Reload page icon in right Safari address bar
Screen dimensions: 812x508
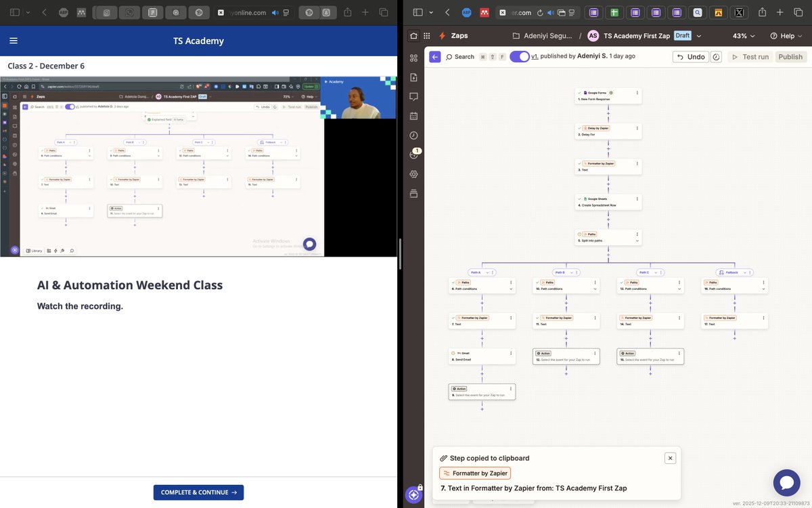[x=539, y=12]
